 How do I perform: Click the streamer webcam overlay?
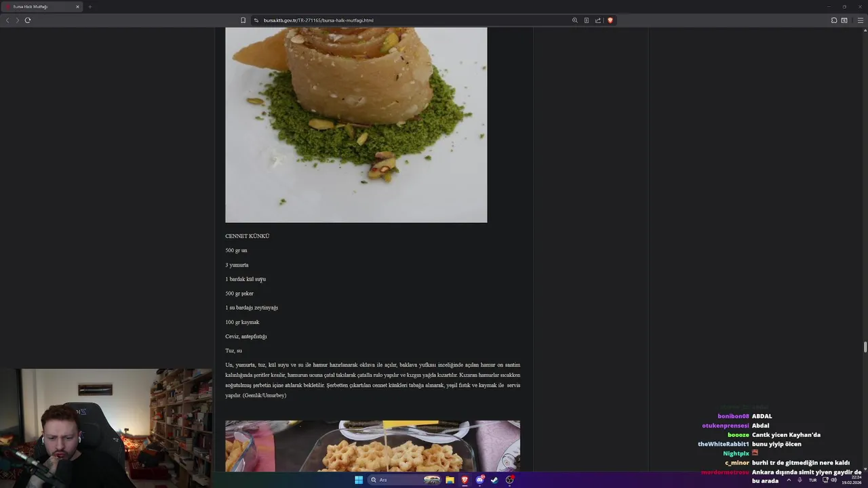(106, 428)
